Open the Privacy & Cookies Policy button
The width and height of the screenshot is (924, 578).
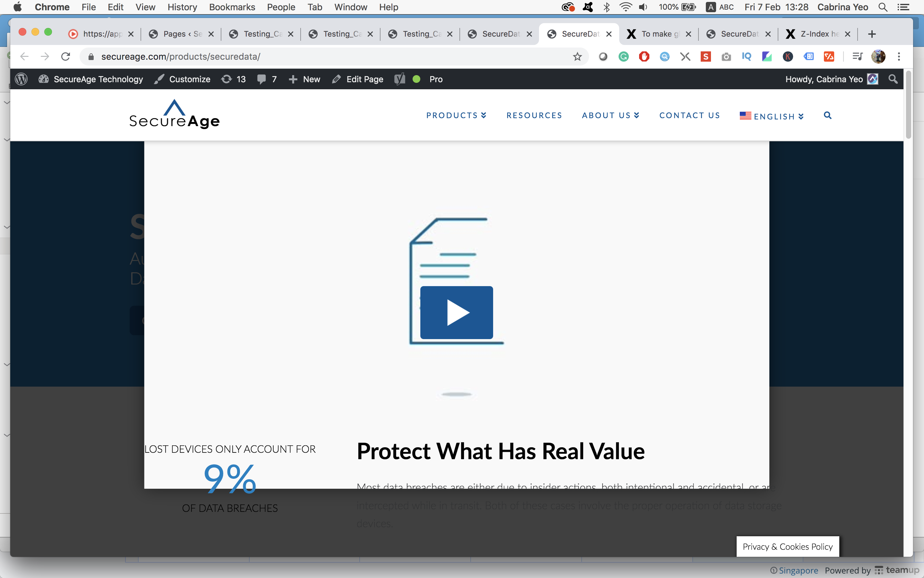click(x=788, y=547)
